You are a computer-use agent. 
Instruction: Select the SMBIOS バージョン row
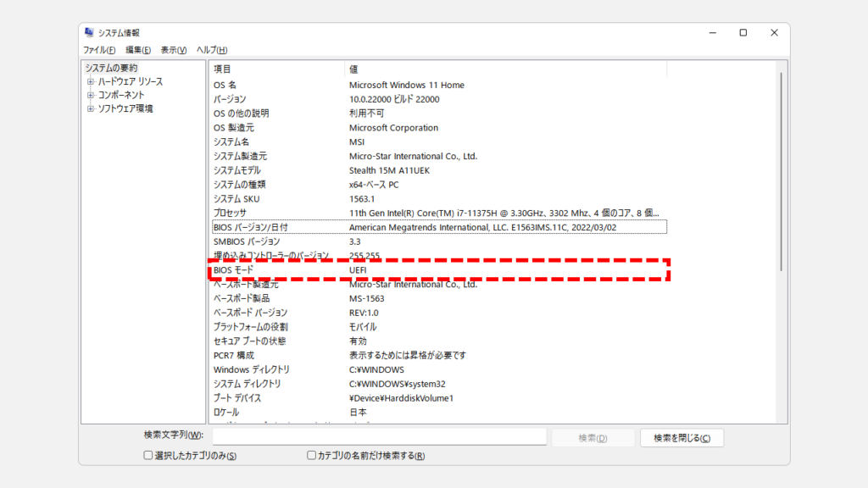click(x=440, y=241)
